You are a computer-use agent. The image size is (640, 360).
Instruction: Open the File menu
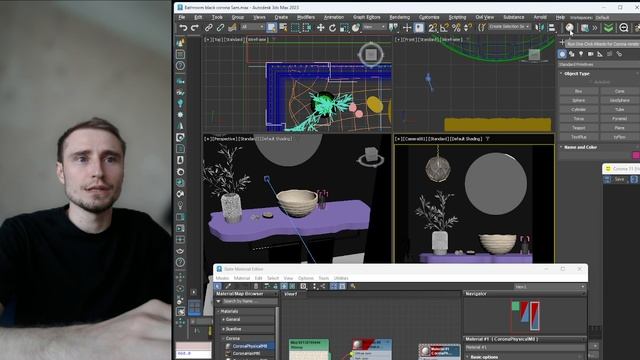pyautogui.click(x=182, y=17)
